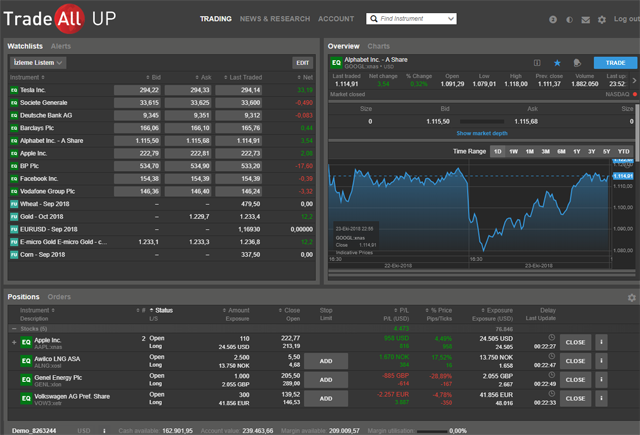Screen dimensions: 640x435
Task: Click Show market depth link
Action: (x=482, y=133)
